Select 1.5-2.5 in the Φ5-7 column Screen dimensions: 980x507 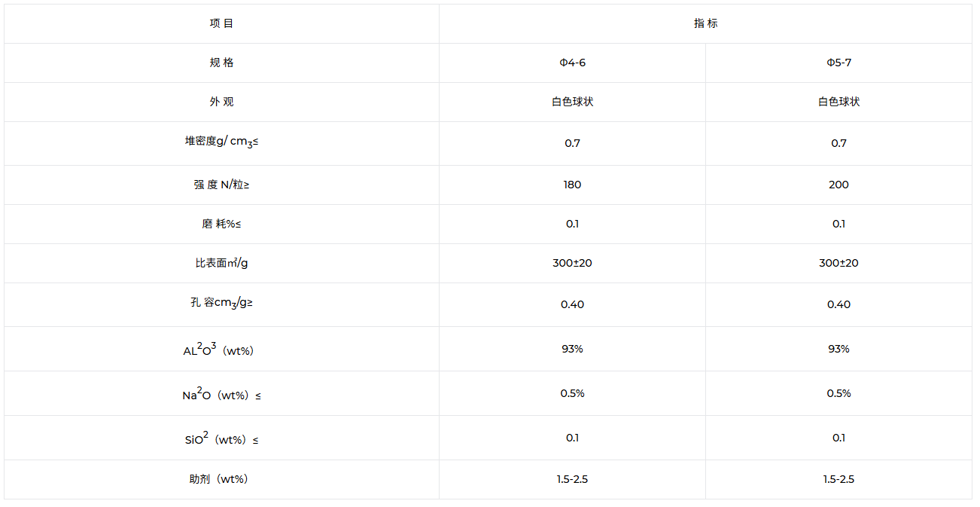pyautogui.click(x=838, y=479)
